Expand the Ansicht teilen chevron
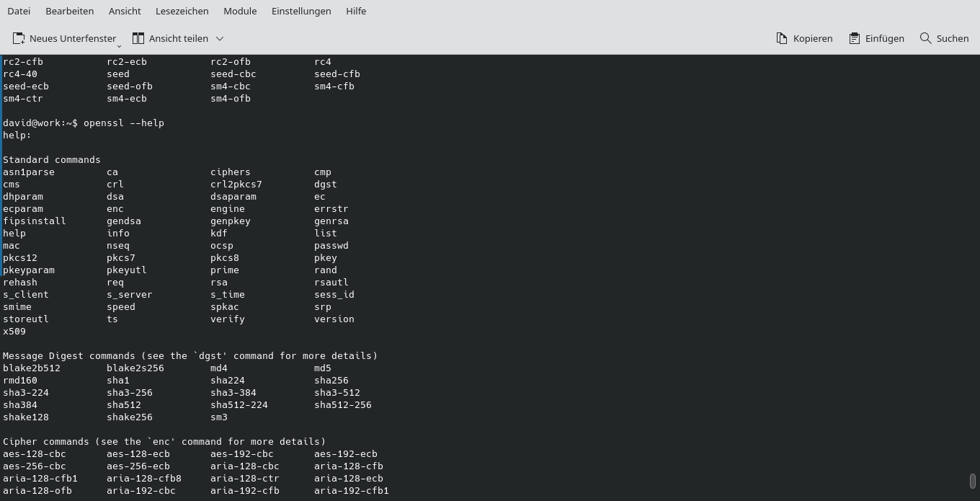 (220, 38)
